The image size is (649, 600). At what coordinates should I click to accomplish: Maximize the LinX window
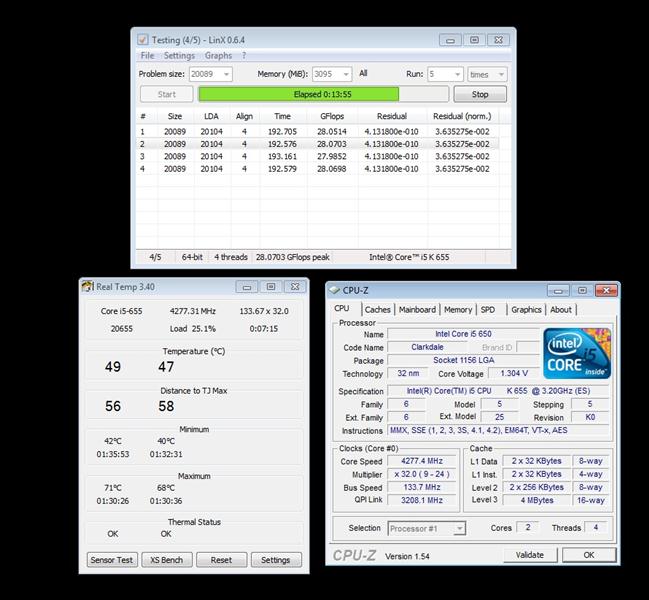click(x=474, y=40)
